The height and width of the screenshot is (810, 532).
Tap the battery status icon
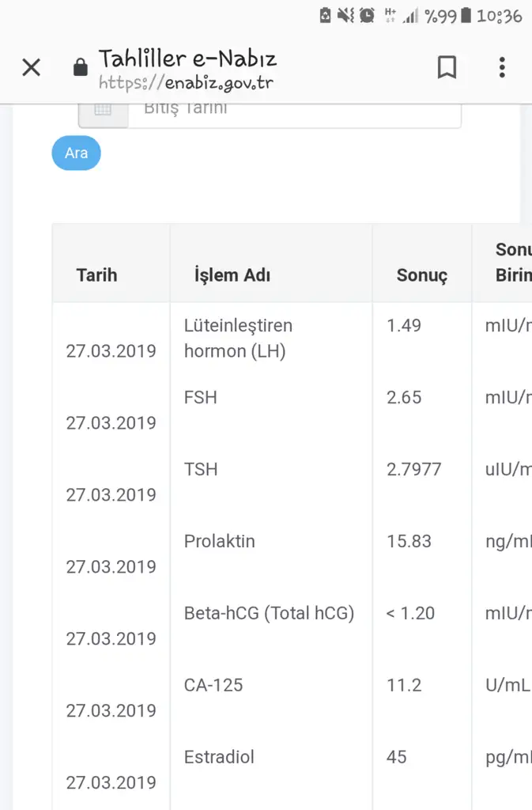pos(466,15)
